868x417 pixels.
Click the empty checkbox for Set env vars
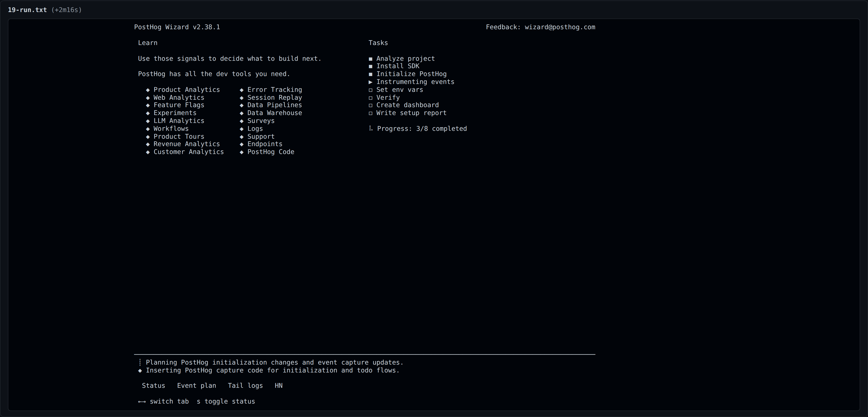click(371, 90)
